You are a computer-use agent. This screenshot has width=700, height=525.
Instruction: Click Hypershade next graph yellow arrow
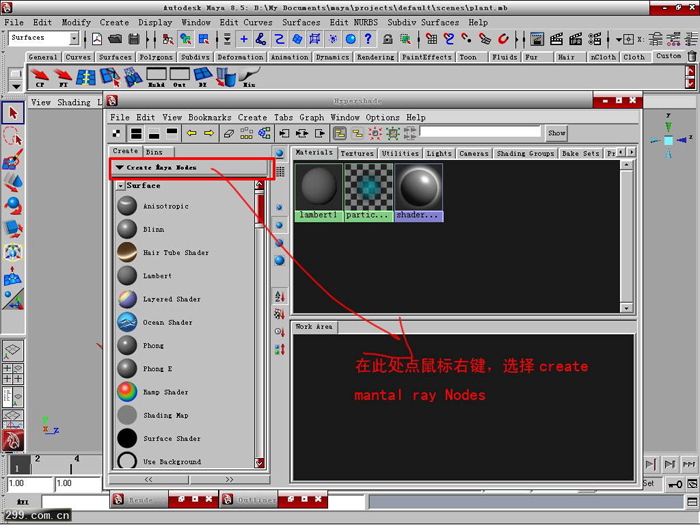(x=209, y=133)
